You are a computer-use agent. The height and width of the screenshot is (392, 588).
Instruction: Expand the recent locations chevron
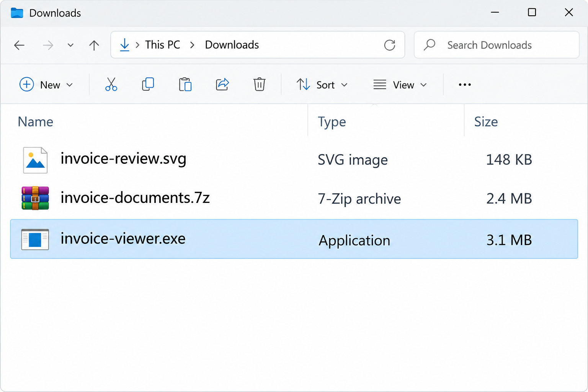(x=70, y=45)
